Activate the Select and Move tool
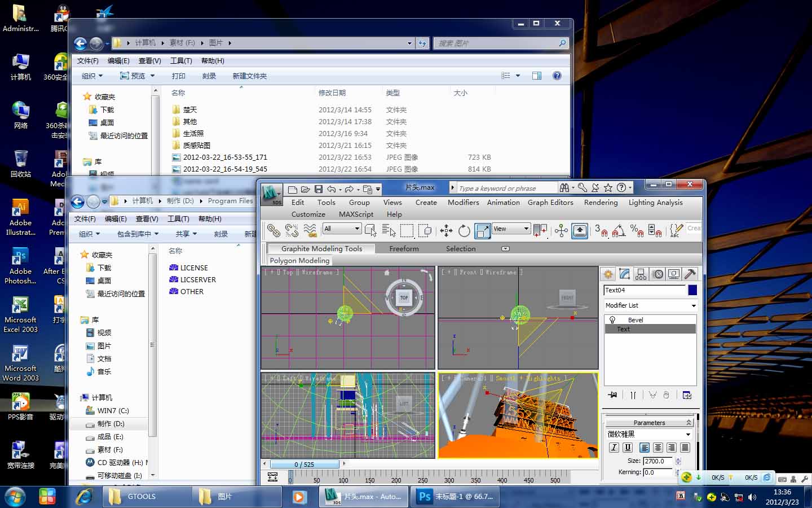Viewport: 812px width, 508px height. tap(446, 230)
